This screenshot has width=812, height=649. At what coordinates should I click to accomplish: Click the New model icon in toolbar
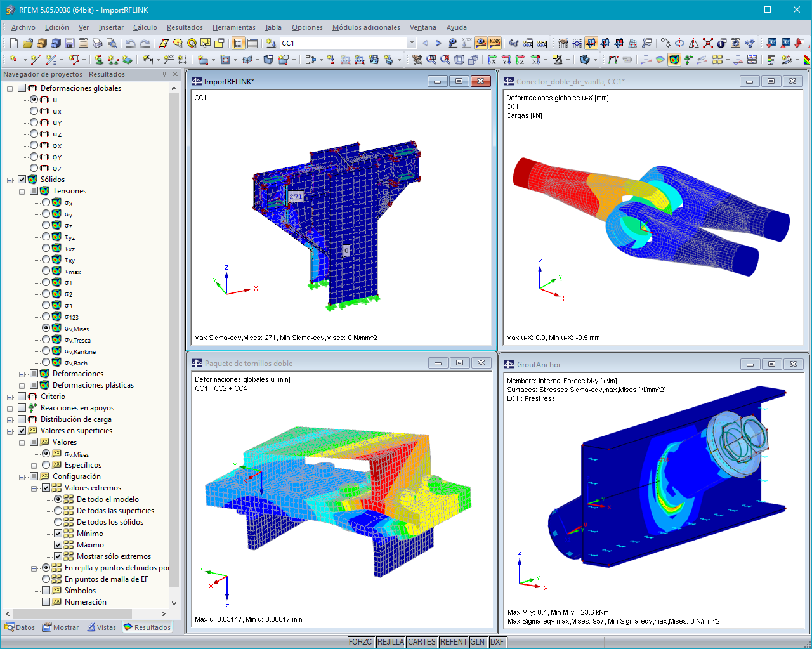(x=13, y=43)
